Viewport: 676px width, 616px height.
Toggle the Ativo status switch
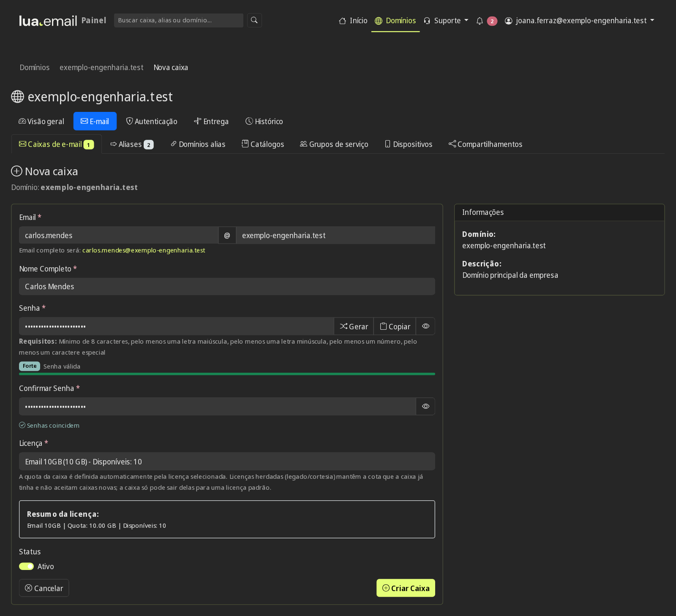[x=26, y=566]
